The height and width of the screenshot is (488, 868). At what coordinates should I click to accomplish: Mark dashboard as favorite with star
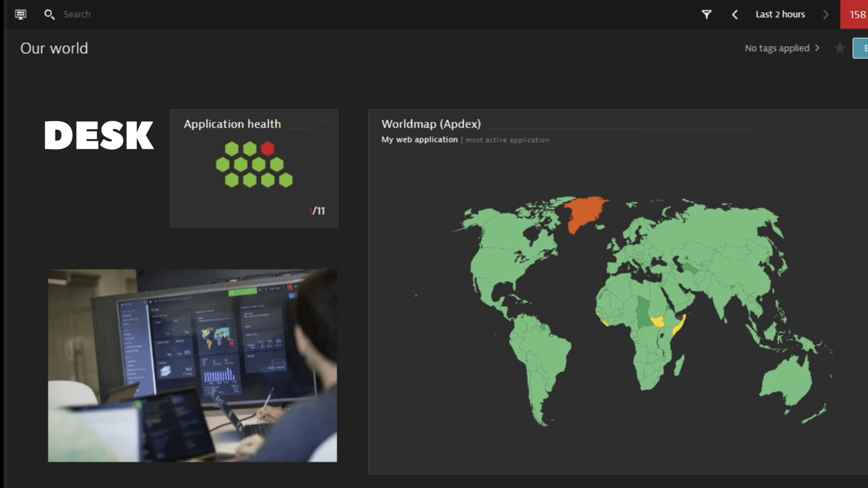click(840, 48)
